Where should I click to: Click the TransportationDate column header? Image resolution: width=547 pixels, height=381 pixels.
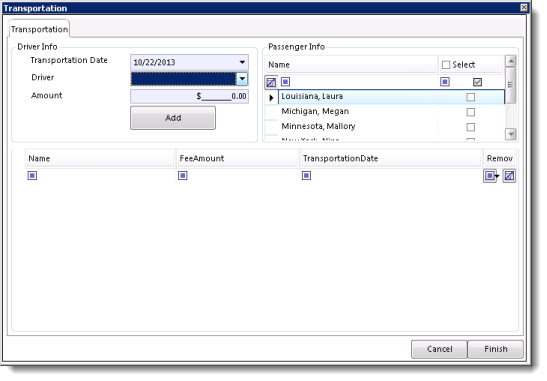tap(391, 158)
